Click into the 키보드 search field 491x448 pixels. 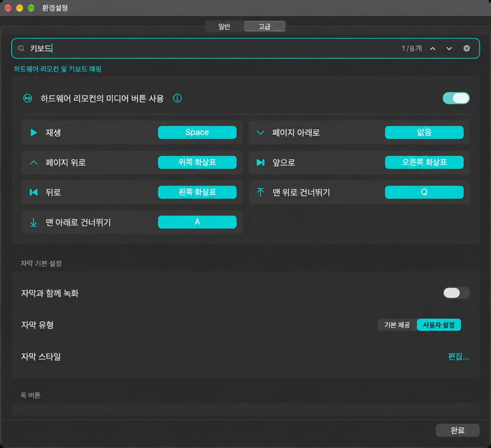coord(245,48)
